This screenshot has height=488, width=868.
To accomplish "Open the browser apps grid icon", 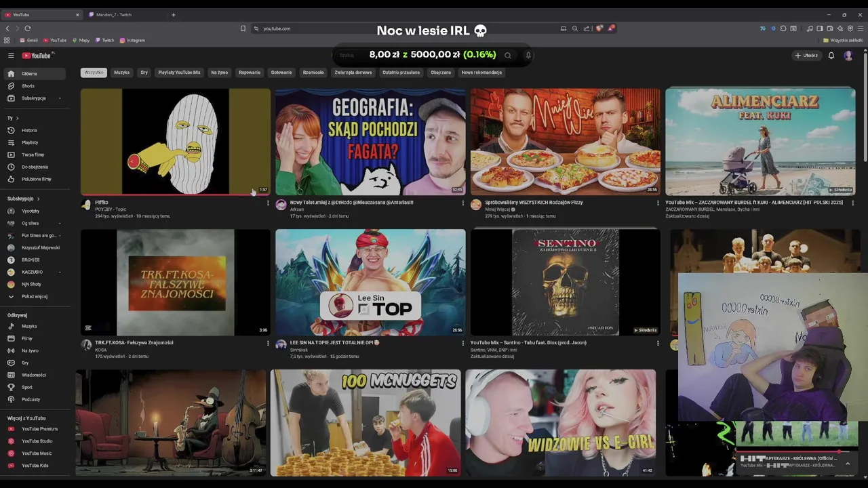I will (7, 40).
